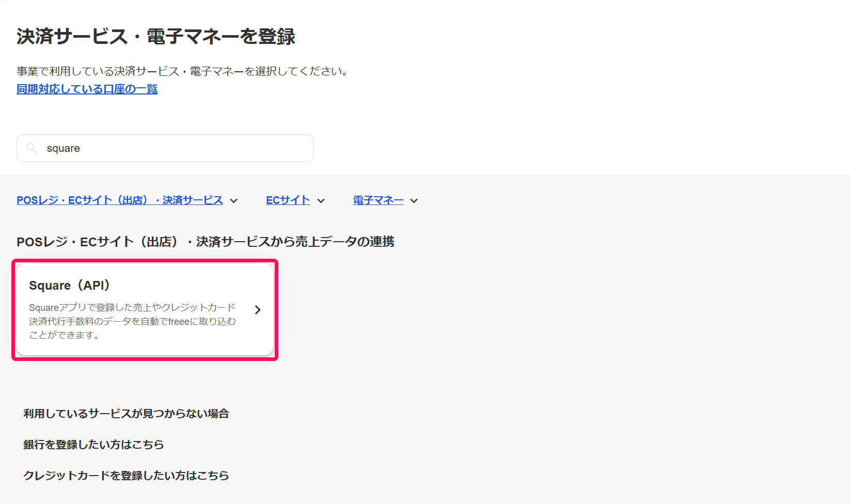Click 利用しているサービスが見つからない場合 heading

coord(126,414)
